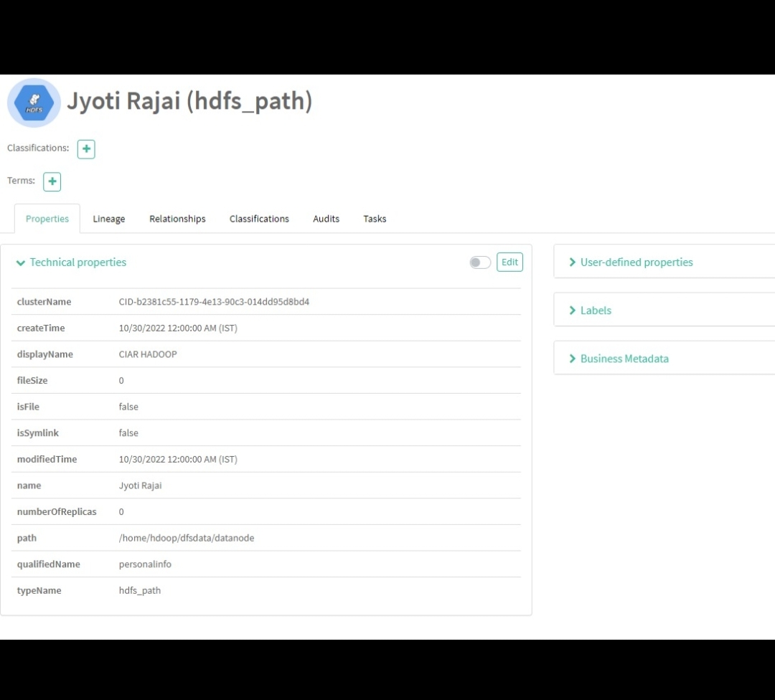Screen dimensions: 775x700
Task: Enable the edit toggle for Technical properties
Action: [x=479, y=262]
